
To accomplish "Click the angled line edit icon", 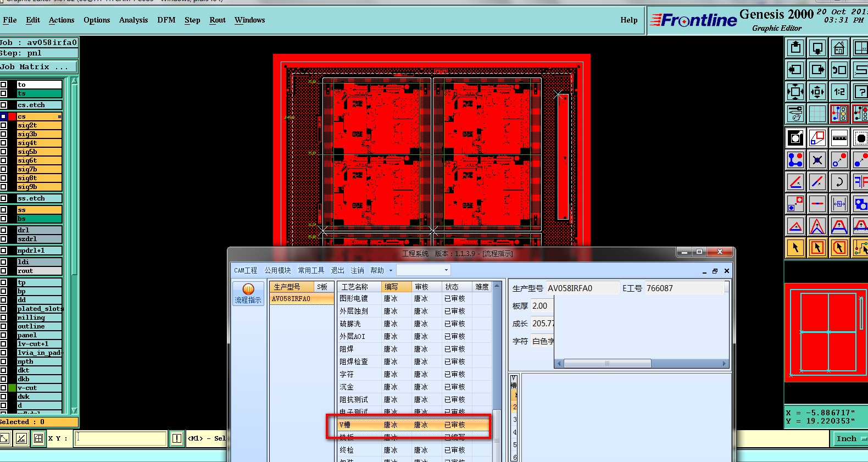I will point(795,182).
